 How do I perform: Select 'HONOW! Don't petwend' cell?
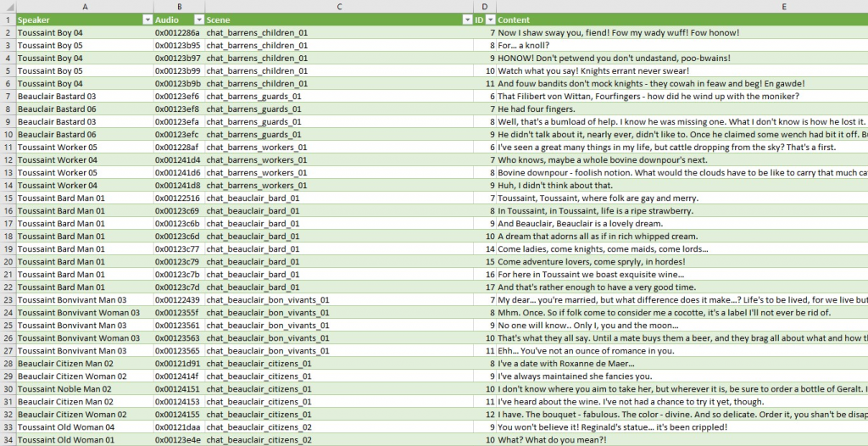point(682,59)
